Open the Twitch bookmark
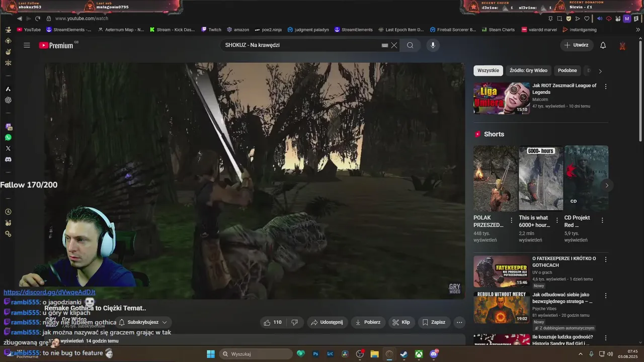644x362 pixels. (211, 30)
